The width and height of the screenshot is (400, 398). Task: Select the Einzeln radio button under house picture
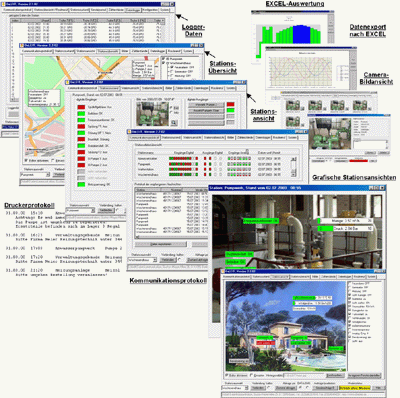pos(251,375)
